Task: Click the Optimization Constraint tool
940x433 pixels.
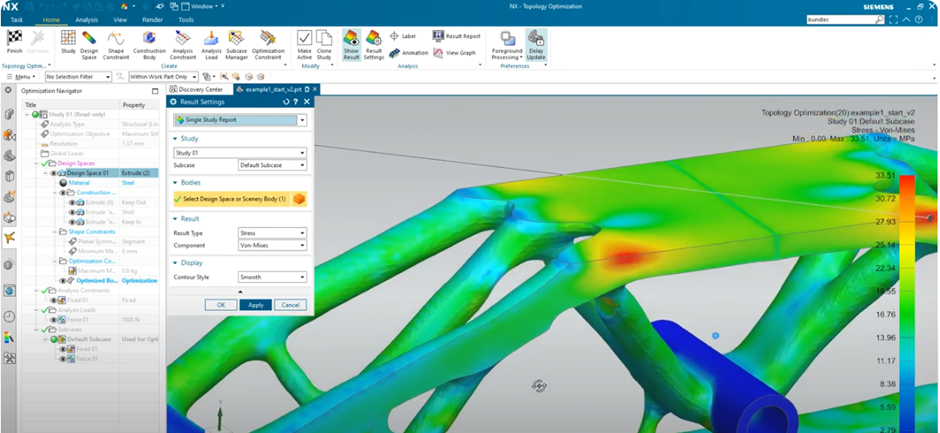Action: pos(268,44)
